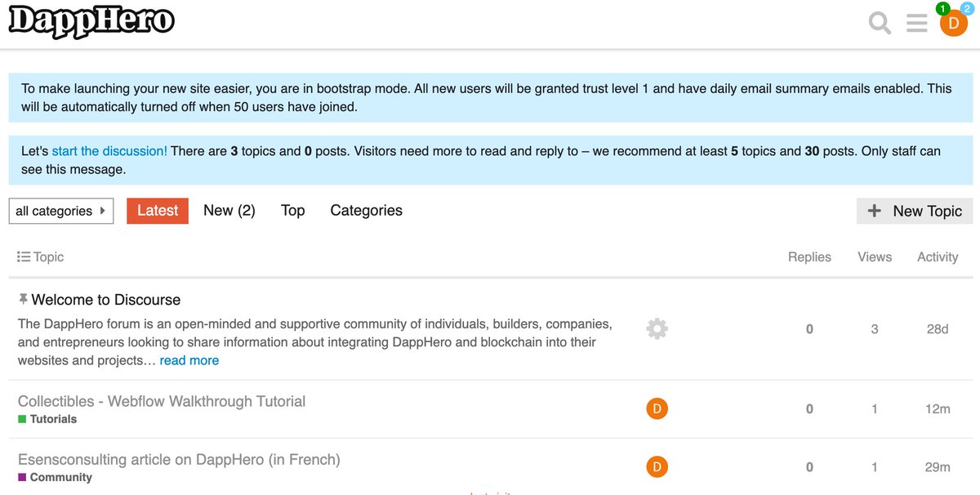
Task: Open the search magnifier icon
Action: coord(880,23)
